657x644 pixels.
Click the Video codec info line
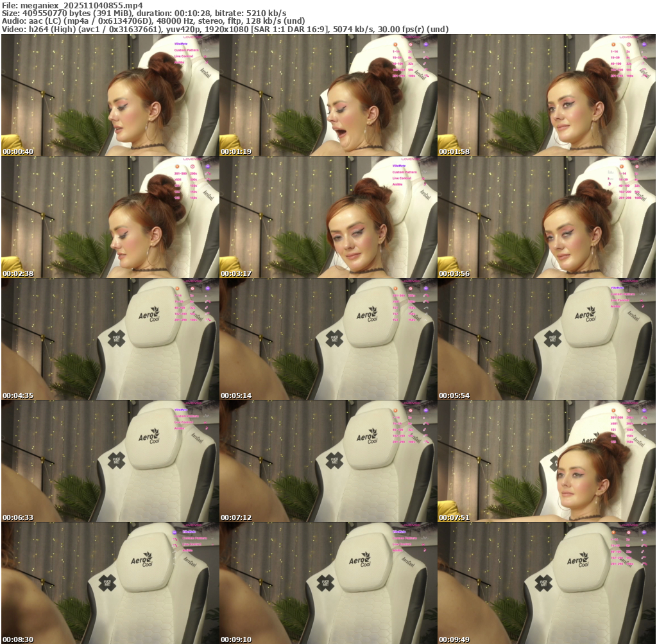[x=225, y=29]
